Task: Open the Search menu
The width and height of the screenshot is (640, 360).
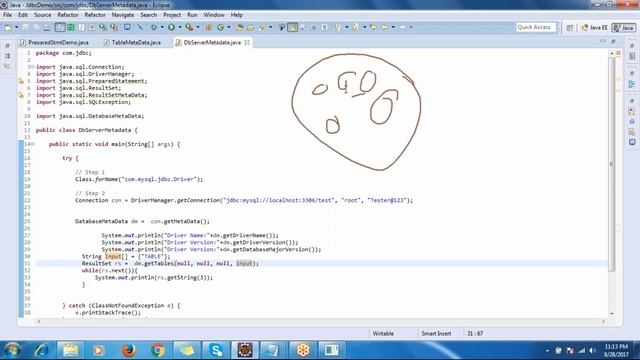Action: [x=149, y=15]
